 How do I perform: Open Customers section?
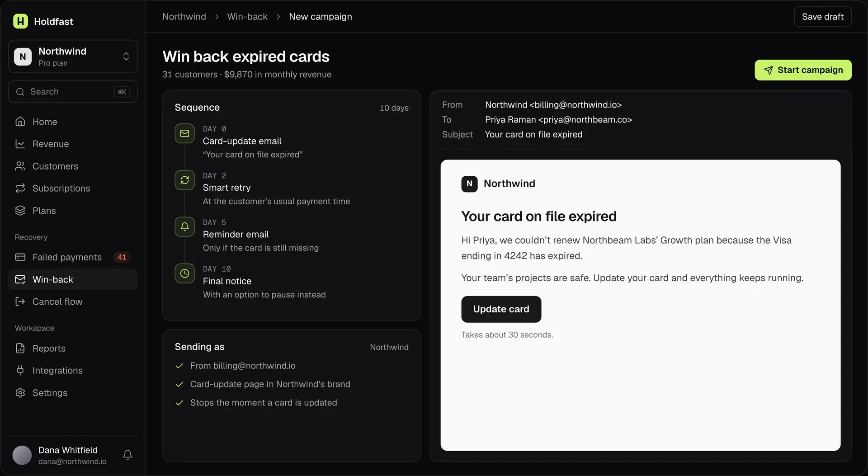coord(73,166)
